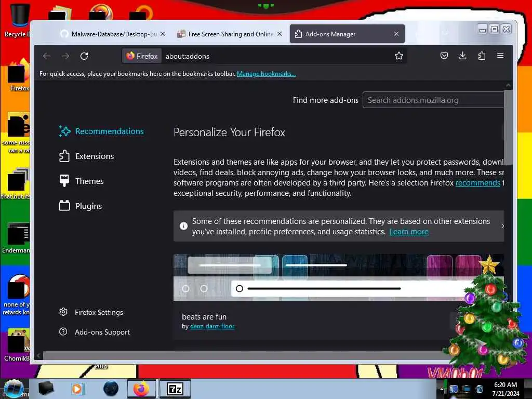
Task: Open Firefox from the taskbar
Action: (x=141, y=389)
